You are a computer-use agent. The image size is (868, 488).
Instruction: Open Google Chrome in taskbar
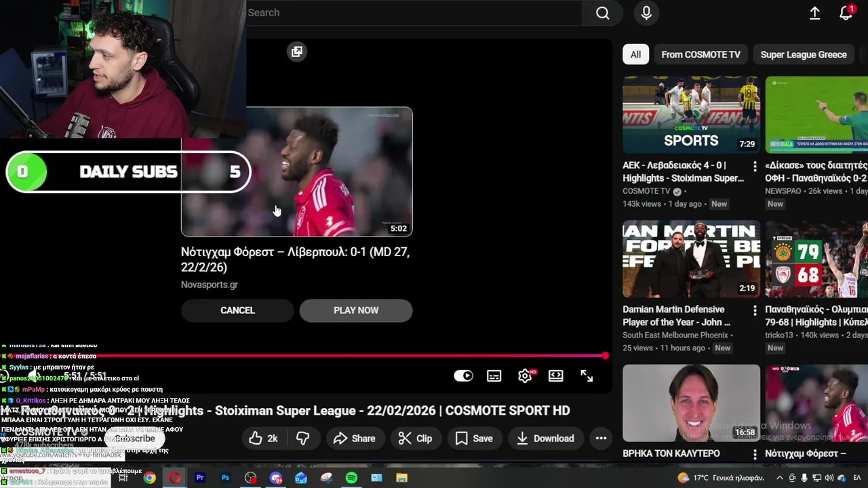[149, 478]
